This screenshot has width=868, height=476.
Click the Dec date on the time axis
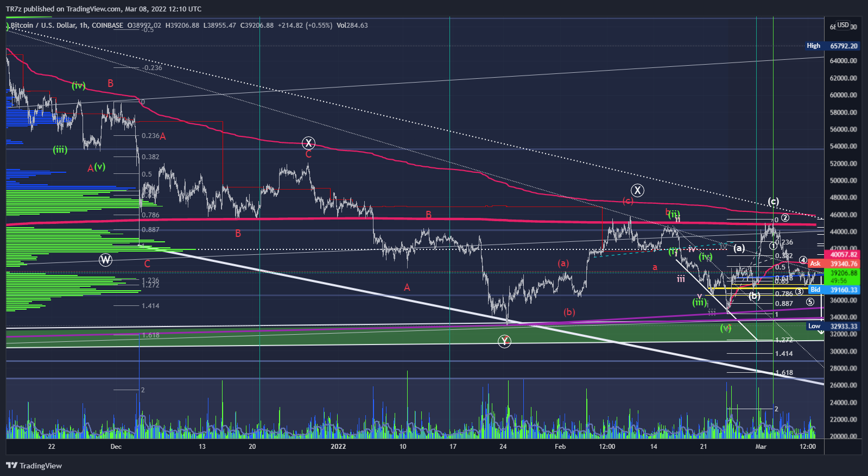click(x=116, y=447)
